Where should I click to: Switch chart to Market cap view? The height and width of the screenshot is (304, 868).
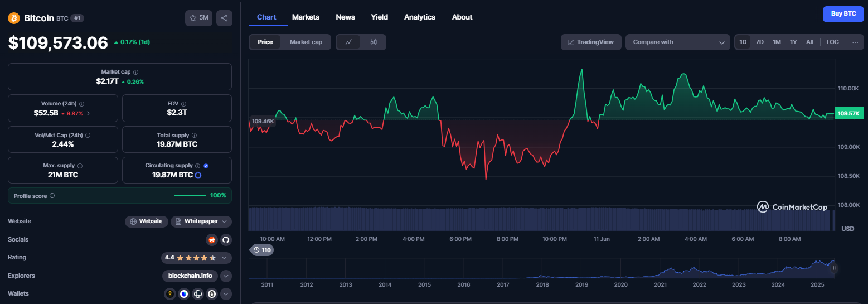tap(306, 42)
